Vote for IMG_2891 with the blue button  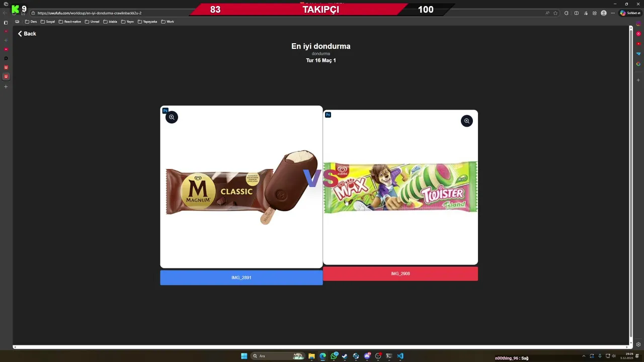coord(242,278)
